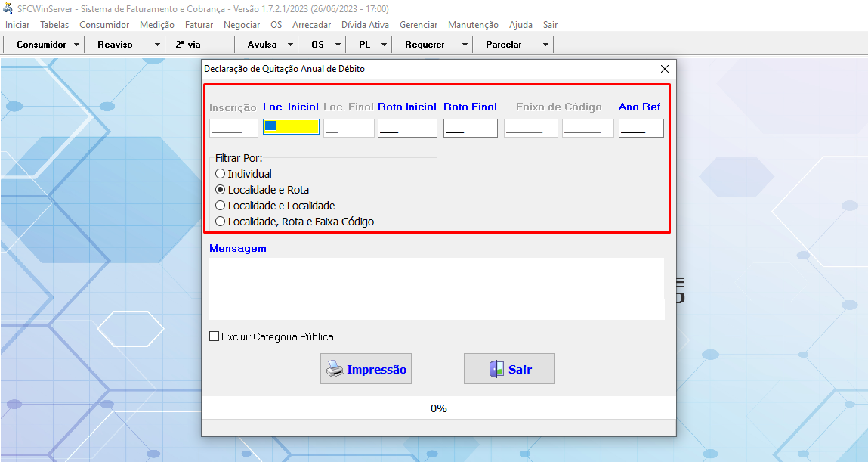
Task: Close the Declaração de Quitação dialog
Action: pos(665,69)
